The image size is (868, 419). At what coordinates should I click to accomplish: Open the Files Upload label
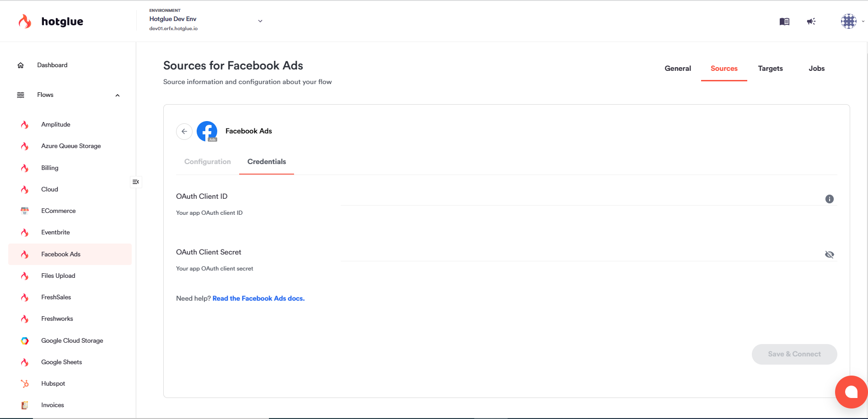pyautogui.click(x=58, y=276)
